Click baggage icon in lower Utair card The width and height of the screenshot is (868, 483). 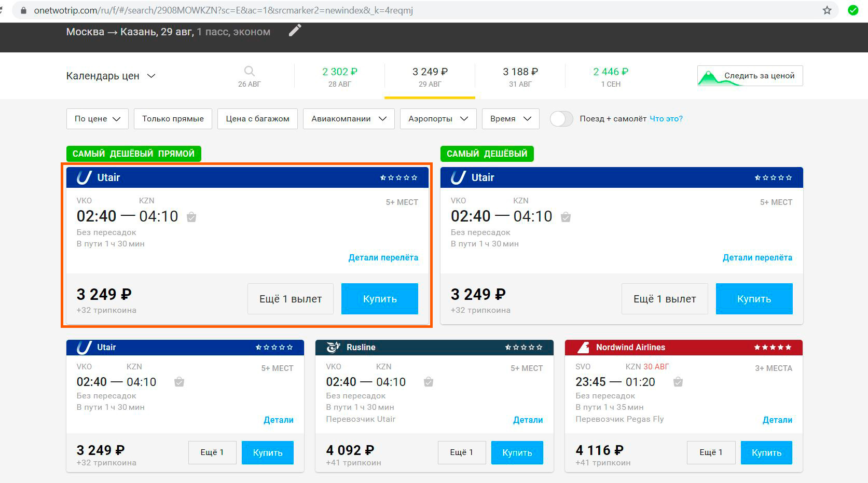click(179, 382)
